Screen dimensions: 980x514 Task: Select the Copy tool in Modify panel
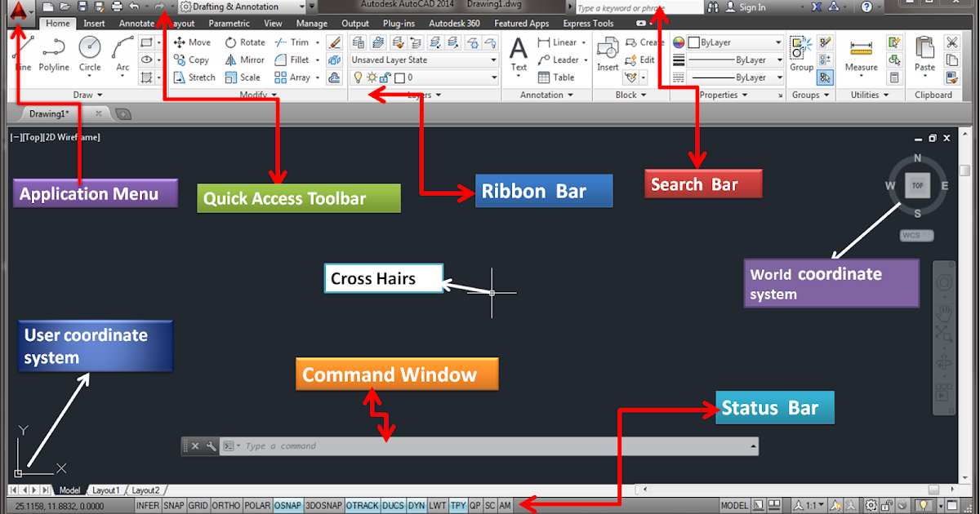192,60
